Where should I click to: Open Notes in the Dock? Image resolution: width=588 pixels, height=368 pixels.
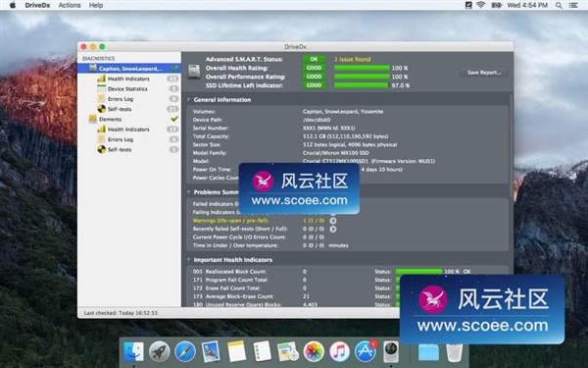coord(236,352)
